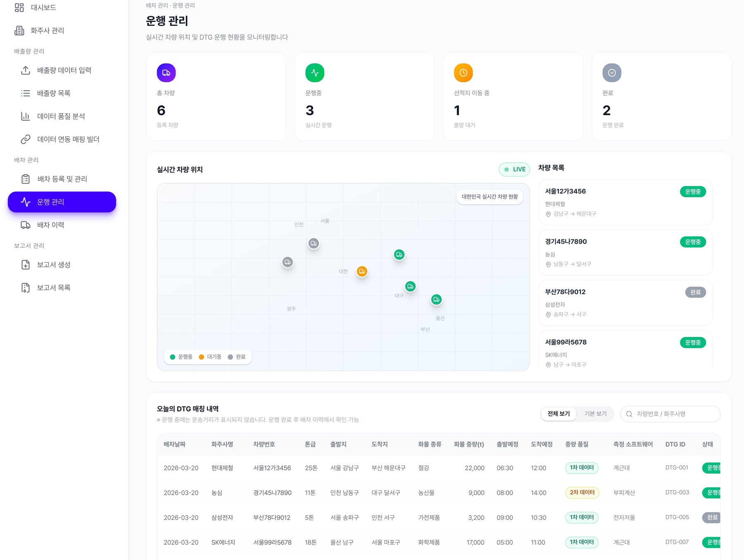The width and height of the screenshot is (744, 560).
Task: Open the 서울12가3456 vehicle card
Action: pos(625,202)
